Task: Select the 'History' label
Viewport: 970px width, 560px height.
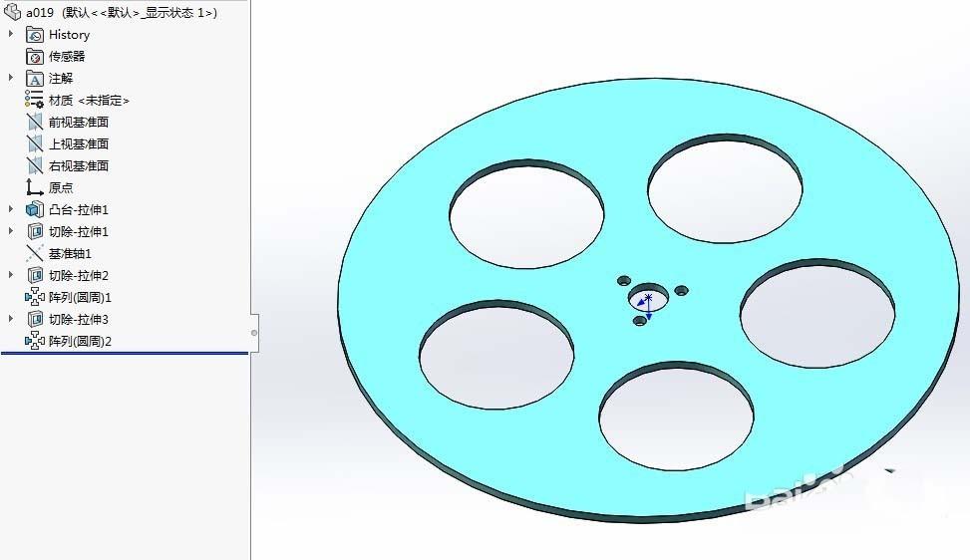Action: pos(70,35)
